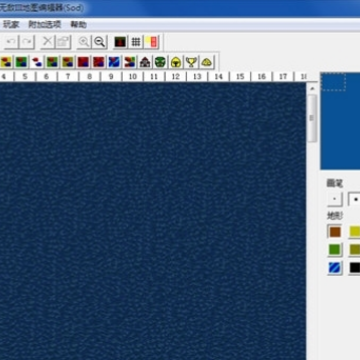The width and height of the screenshot is (360, 360).
Task: Open the hero helmet palette
Action: 176,62
